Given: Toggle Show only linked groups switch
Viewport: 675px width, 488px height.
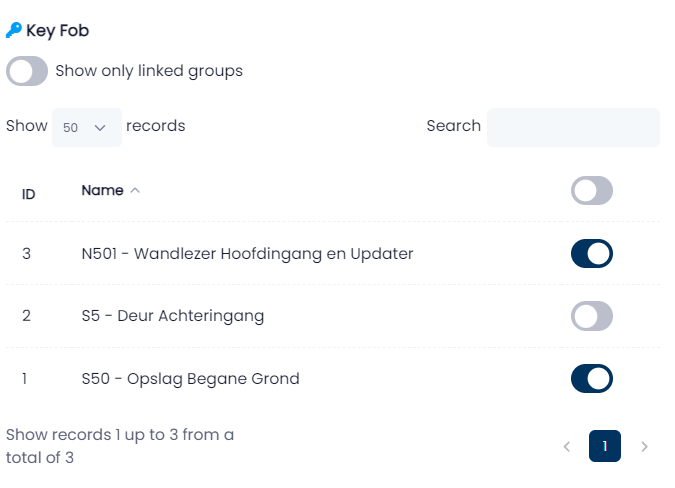Looking at the screenshot, I should [27, 71].
